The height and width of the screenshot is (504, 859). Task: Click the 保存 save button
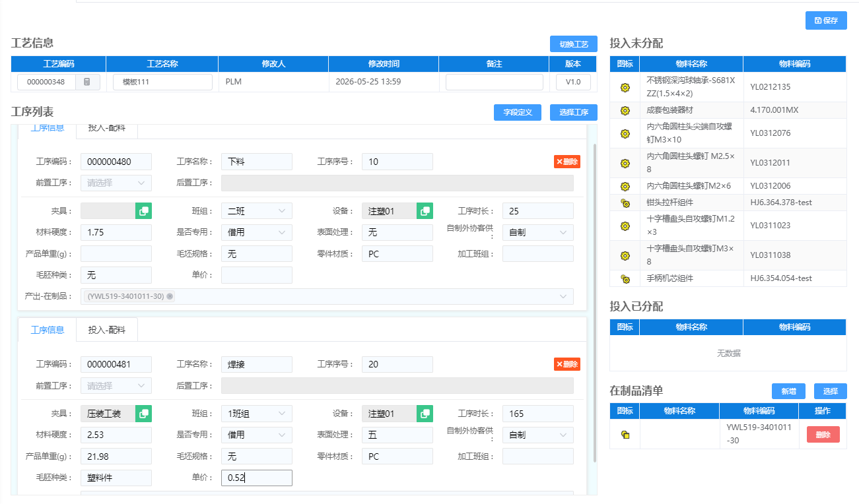pos(826,20)
